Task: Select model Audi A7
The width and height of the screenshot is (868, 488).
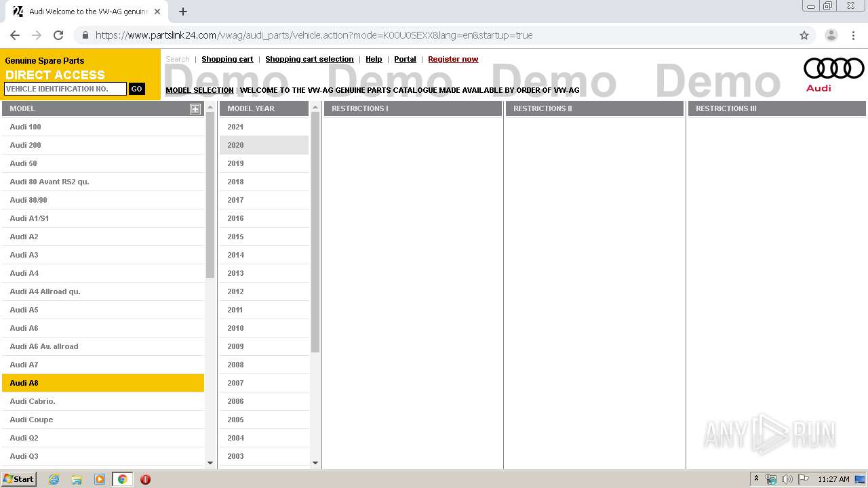Action: pyautogui.click(x=103, y=365)
